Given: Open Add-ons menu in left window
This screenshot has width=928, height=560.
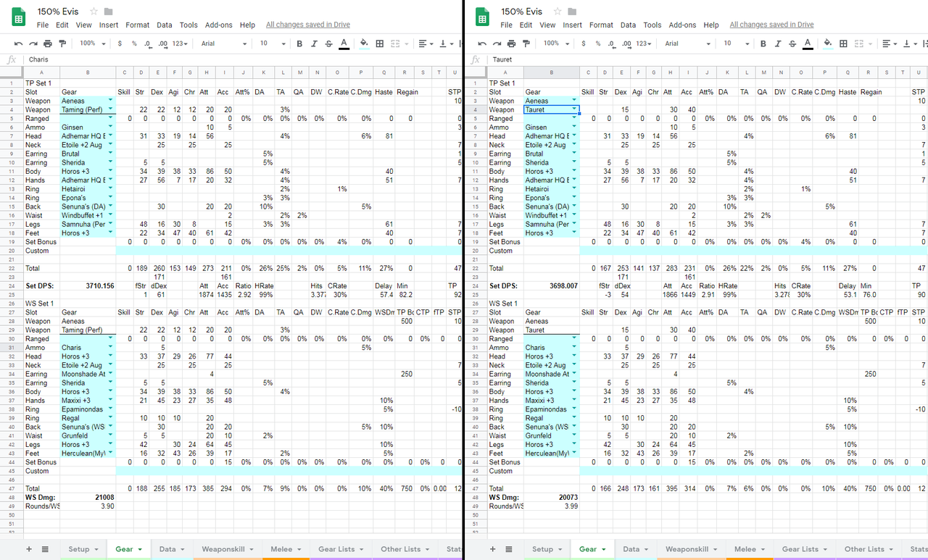Looking at the screenshot, I should pos(219,25).
